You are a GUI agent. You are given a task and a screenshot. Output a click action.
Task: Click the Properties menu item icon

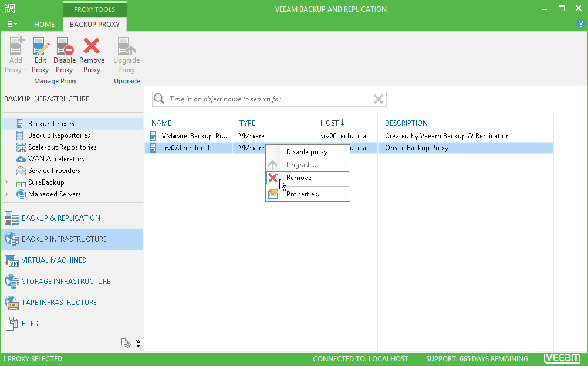coord(273,194)
